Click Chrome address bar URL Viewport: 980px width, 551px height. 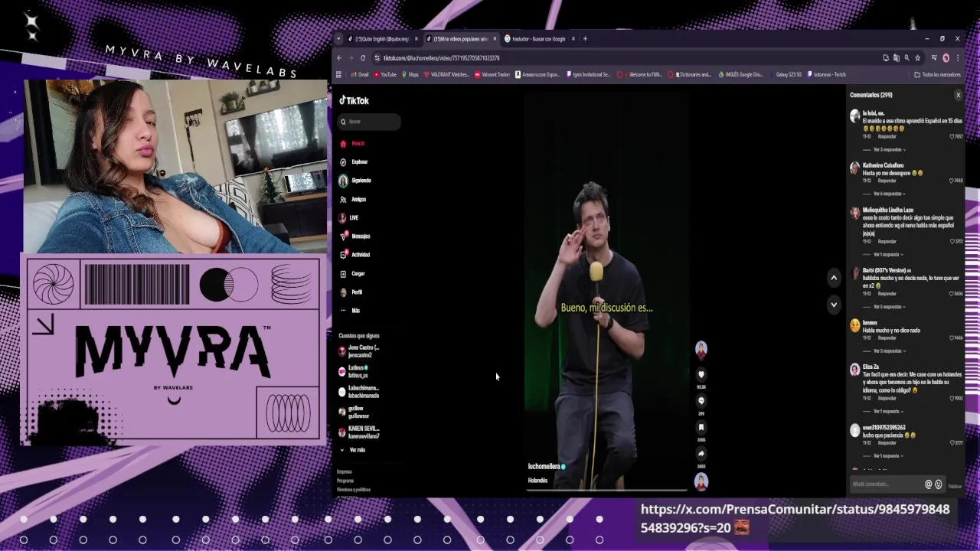(441, 58)
